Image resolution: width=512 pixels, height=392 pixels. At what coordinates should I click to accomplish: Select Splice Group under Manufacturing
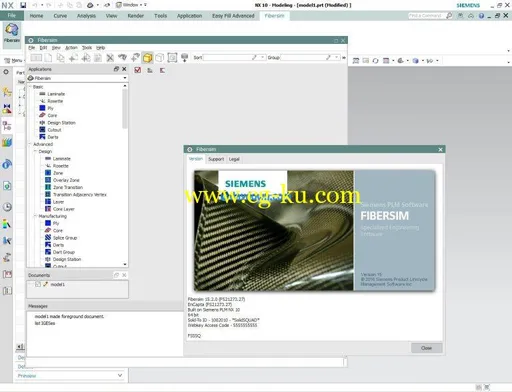click(65, 238)
